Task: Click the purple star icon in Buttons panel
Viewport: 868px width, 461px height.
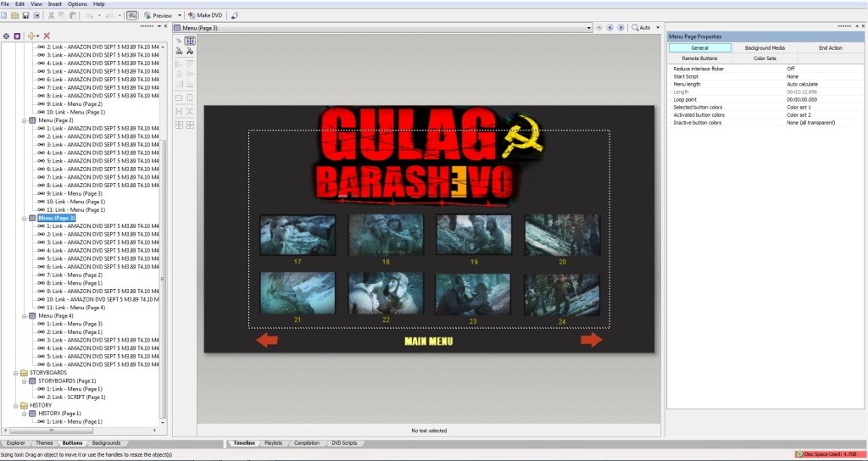Action: 17,36
